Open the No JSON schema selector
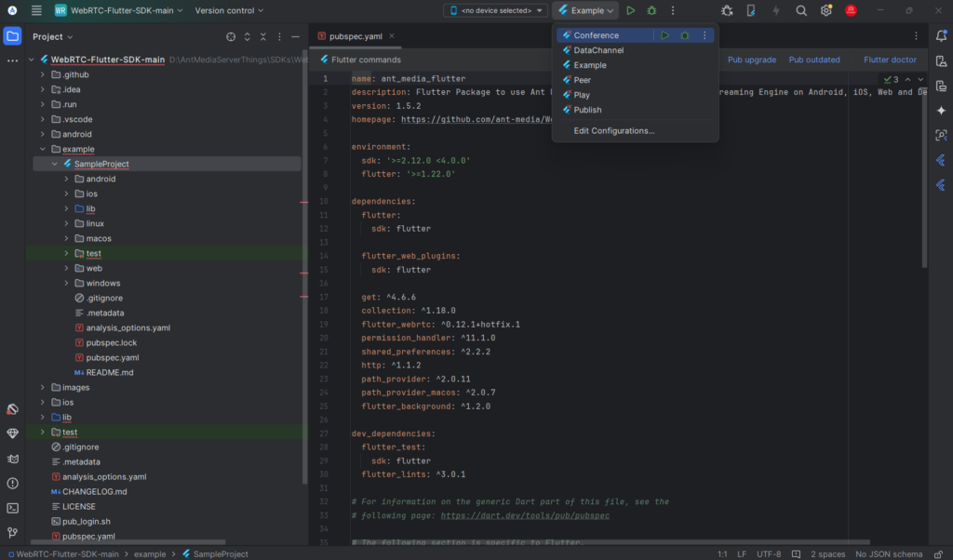The image size is (953, 560). [x=889, y=553]
